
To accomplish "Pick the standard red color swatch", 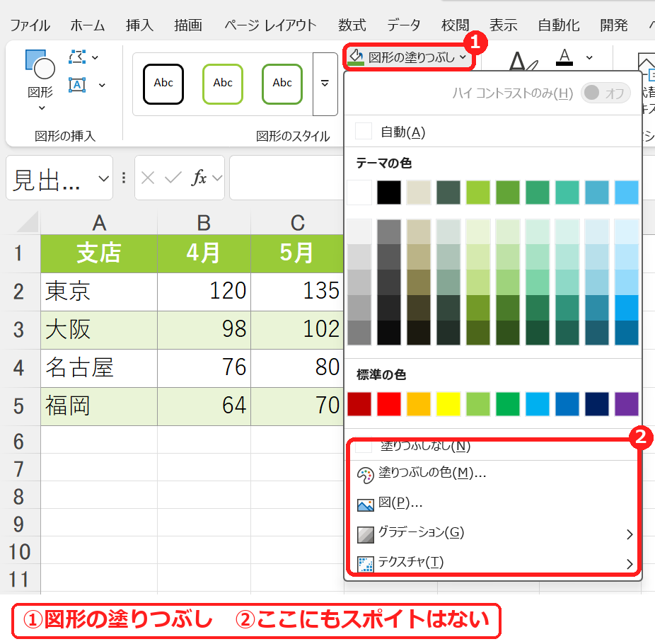I will tap(389, 404).
